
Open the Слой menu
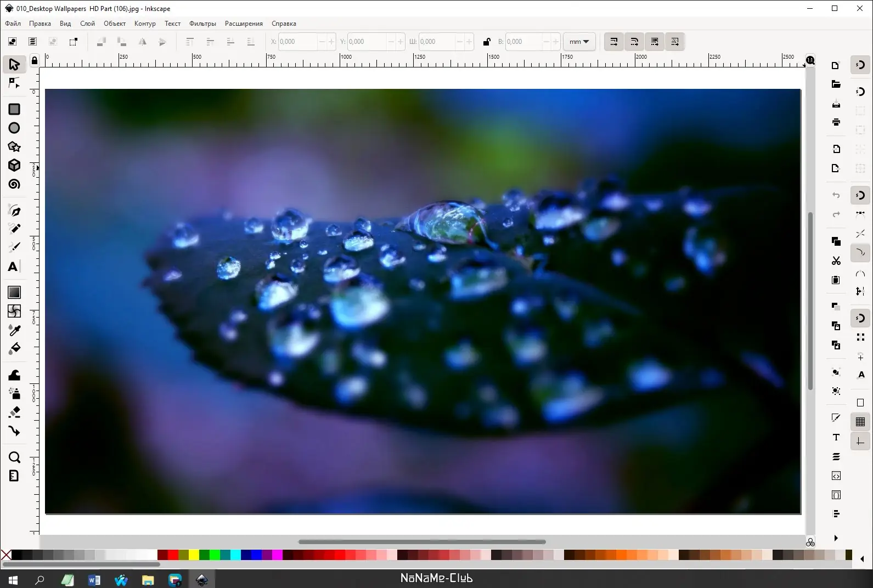point(87,24)
